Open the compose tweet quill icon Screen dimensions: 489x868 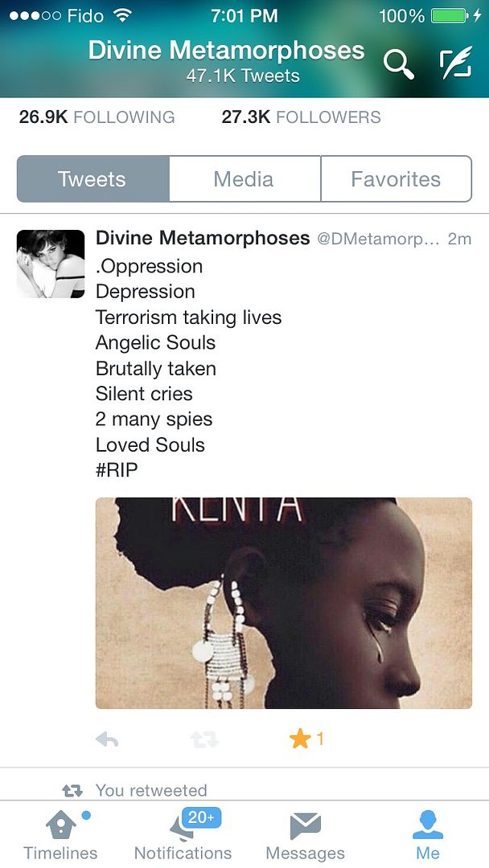coord(456,63)
